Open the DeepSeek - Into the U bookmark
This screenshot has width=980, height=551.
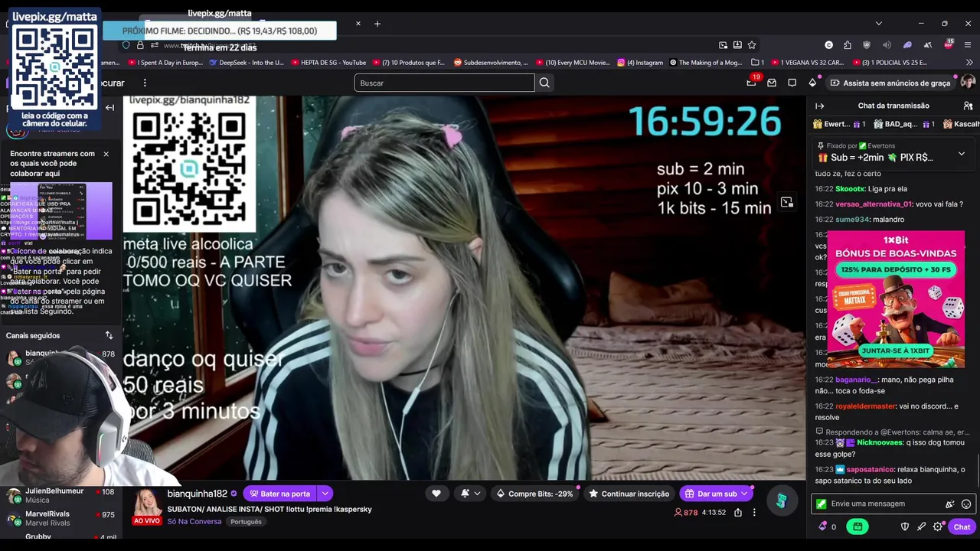point(247,63)
